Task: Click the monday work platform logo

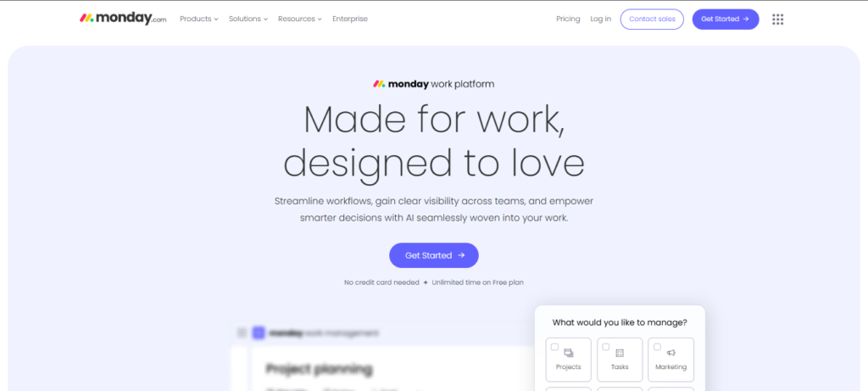Action: (x=433, y=84)
